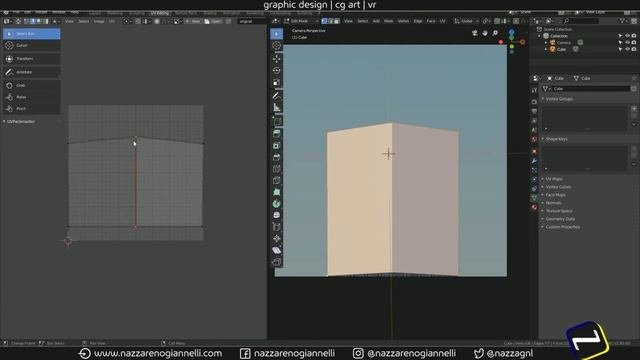
Task: Click the pan view hand icon in viewport
Action: click(485, 33)
